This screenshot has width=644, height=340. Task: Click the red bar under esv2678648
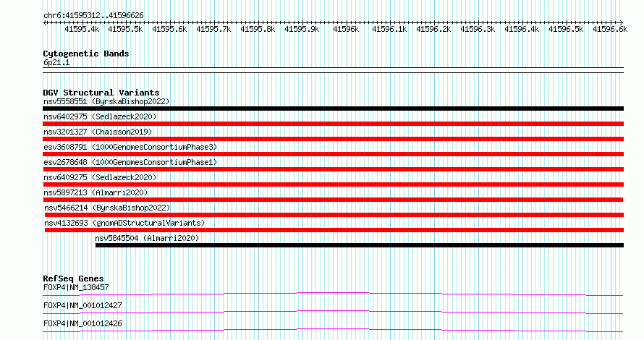pyautogui.click(x=333, y=169)
